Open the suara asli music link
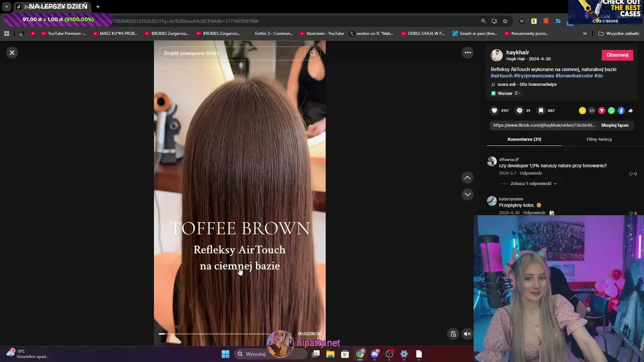 (x=527, y=84)
